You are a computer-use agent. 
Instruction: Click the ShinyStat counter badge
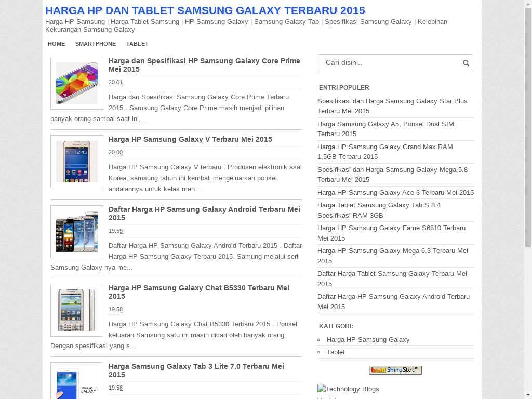[x=395, y=370]
